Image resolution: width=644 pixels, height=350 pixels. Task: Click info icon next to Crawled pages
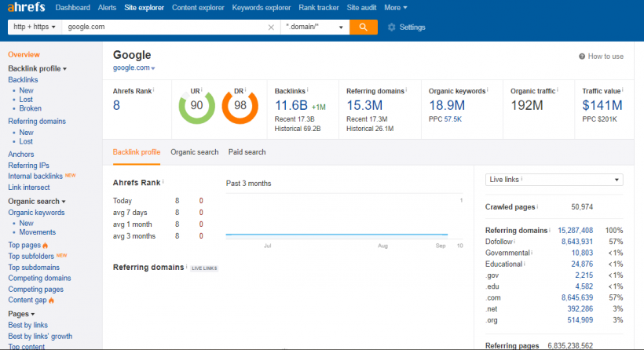(537, 206)
